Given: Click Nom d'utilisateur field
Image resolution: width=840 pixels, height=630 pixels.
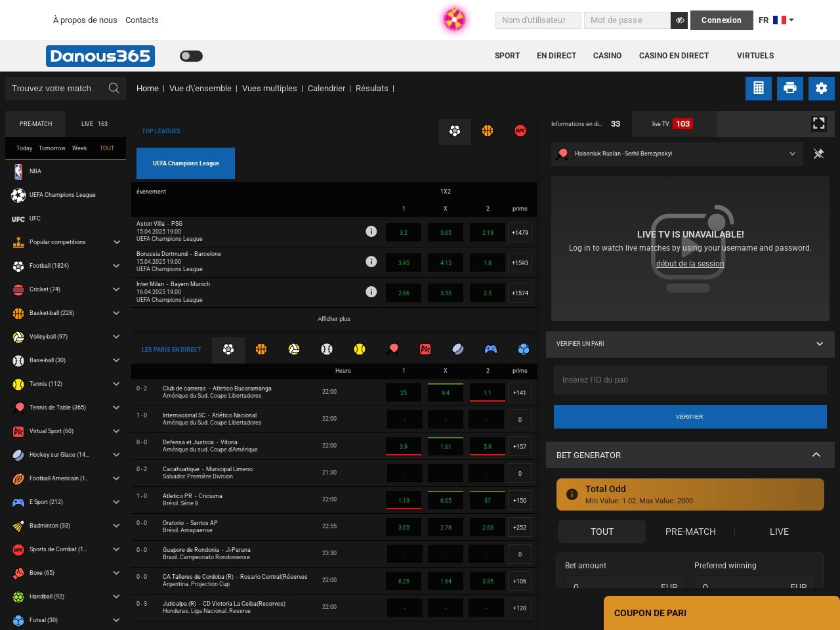Looking at the screenshot, I should 538,20.
